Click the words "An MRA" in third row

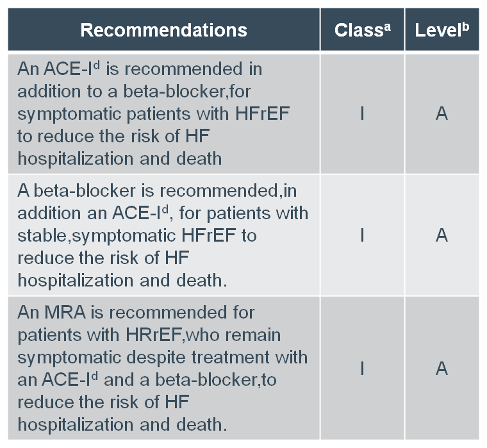(x=49, y=313)
